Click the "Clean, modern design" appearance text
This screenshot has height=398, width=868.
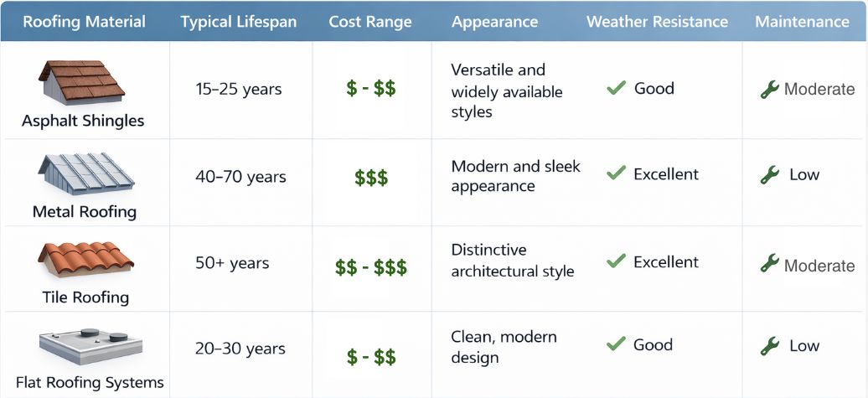(504, 347)
